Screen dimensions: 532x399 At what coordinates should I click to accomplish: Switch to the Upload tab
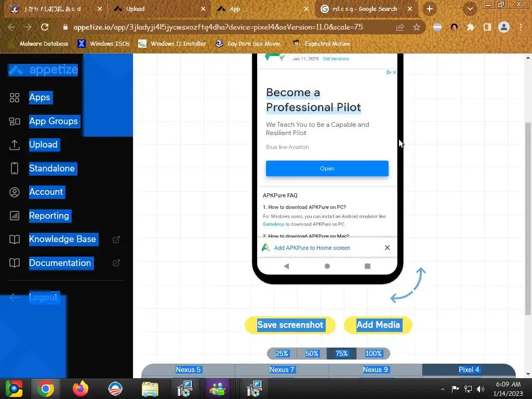158,9
